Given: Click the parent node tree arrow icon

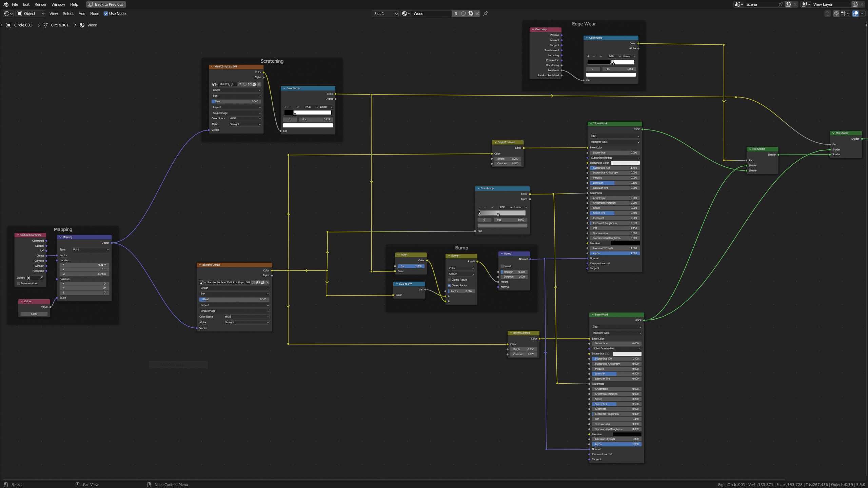Looking at the screenshot, I should [828, 14].
